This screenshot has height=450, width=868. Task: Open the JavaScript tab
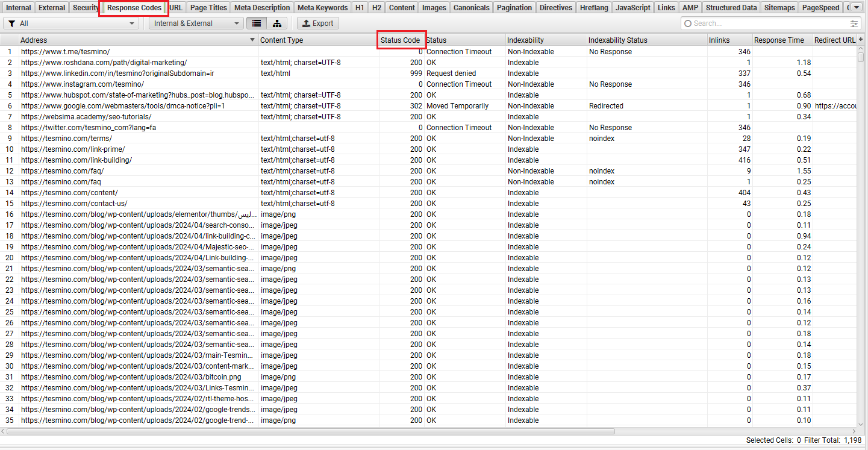point(633,8)
